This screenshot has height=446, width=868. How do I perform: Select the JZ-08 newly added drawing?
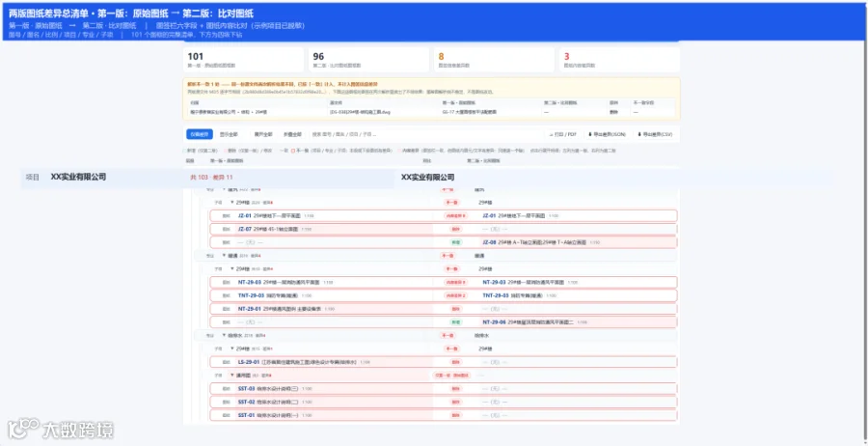tap(541, 242)
